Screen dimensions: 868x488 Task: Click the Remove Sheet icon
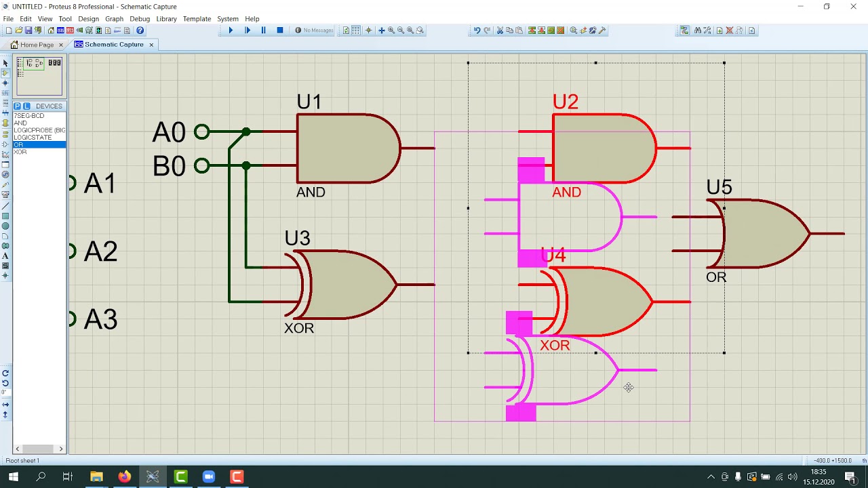(x=730, y=30)
